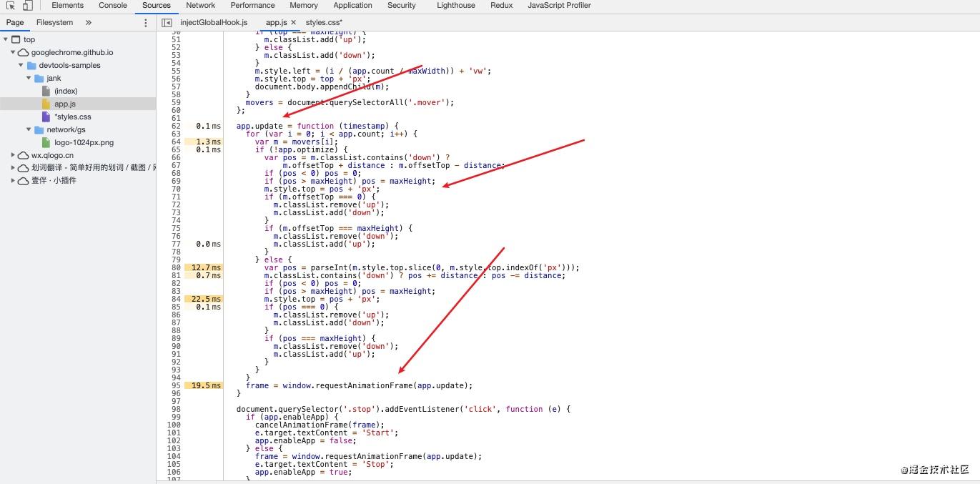Expand the 划词翻译 extension arrow
Viewport: 980px width, 484px height.
click(x=14, y=168)
